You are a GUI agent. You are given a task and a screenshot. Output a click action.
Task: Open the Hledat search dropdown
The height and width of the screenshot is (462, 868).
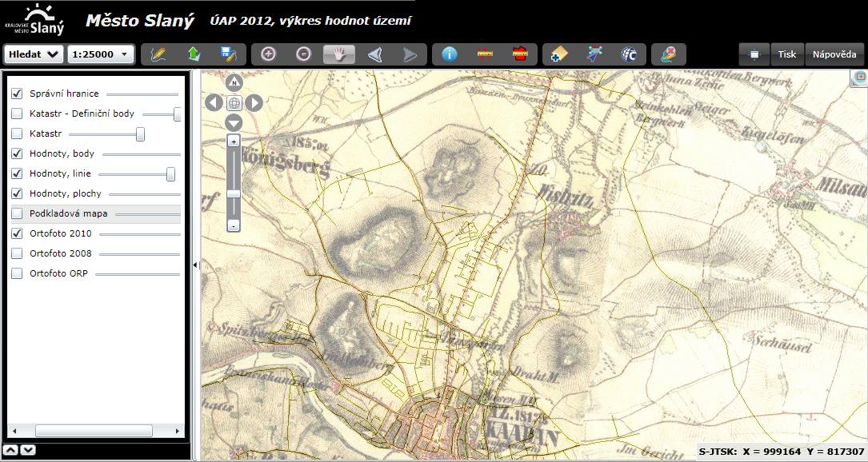pos(34,54)
